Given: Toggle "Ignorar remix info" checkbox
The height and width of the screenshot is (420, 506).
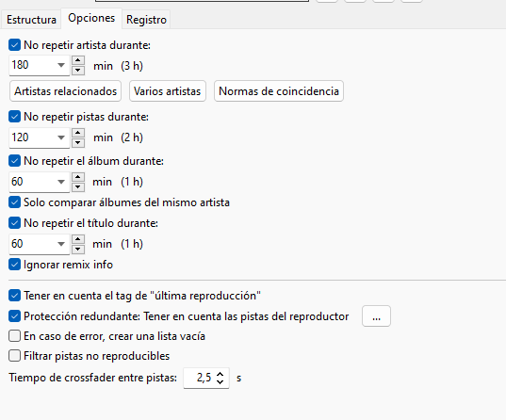Looking at the screenshot, I should click(x=14, y=265).
